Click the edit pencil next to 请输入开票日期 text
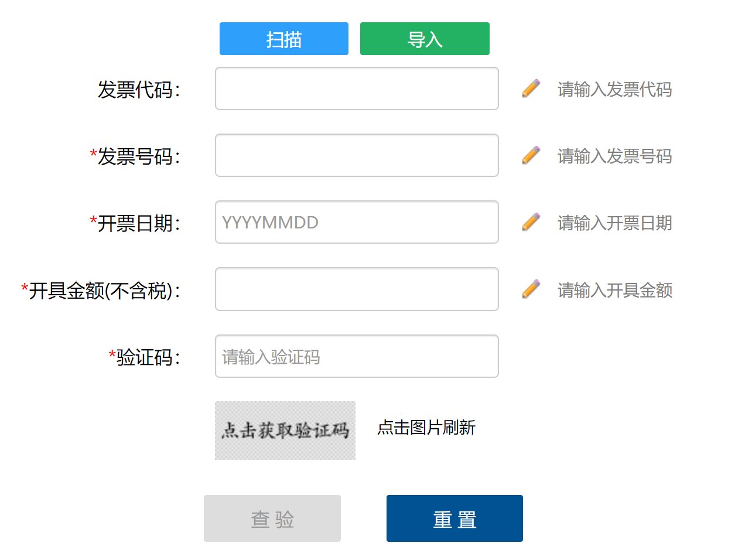752x560 pixels. [530, 222]
